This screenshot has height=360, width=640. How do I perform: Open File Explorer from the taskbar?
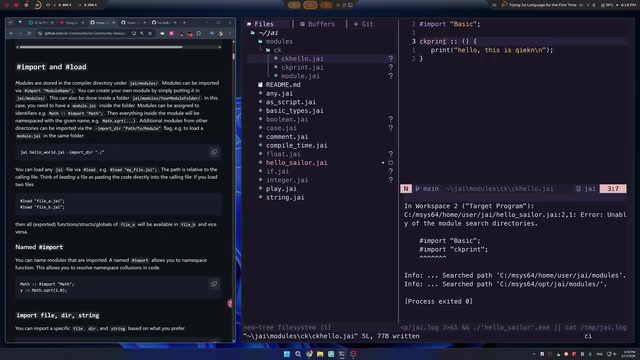[x=320, y=354]
